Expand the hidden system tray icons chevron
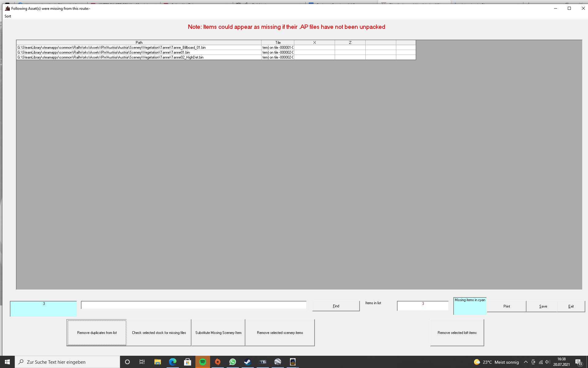The width and height of the screenshot is (588, 368). coord(526,362)
